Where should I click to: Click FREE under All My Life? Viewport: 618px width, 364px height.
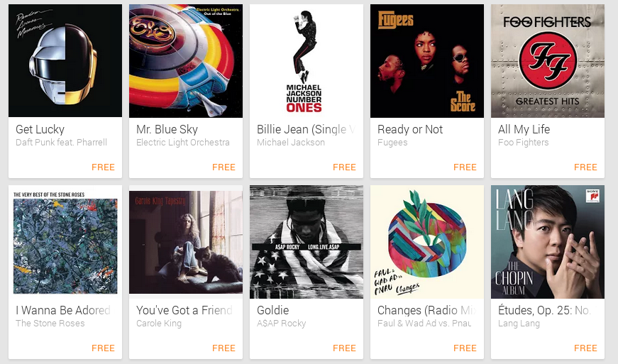click(585, 167)
